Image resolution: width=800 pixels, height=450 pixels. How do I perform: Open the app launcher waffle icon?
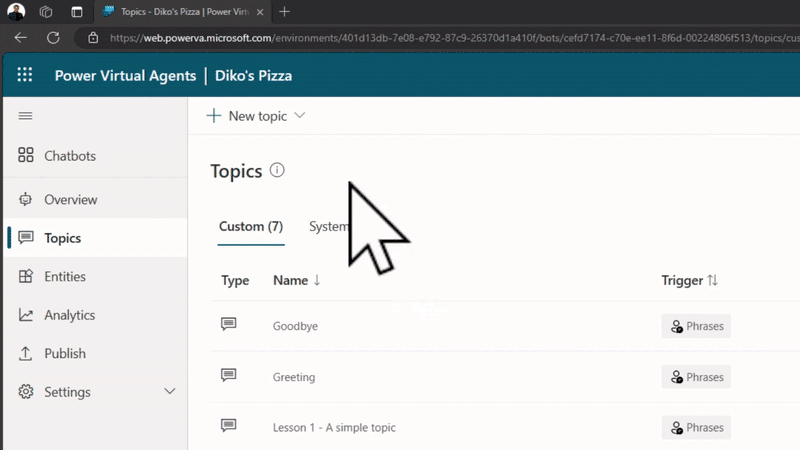(24, 75)
